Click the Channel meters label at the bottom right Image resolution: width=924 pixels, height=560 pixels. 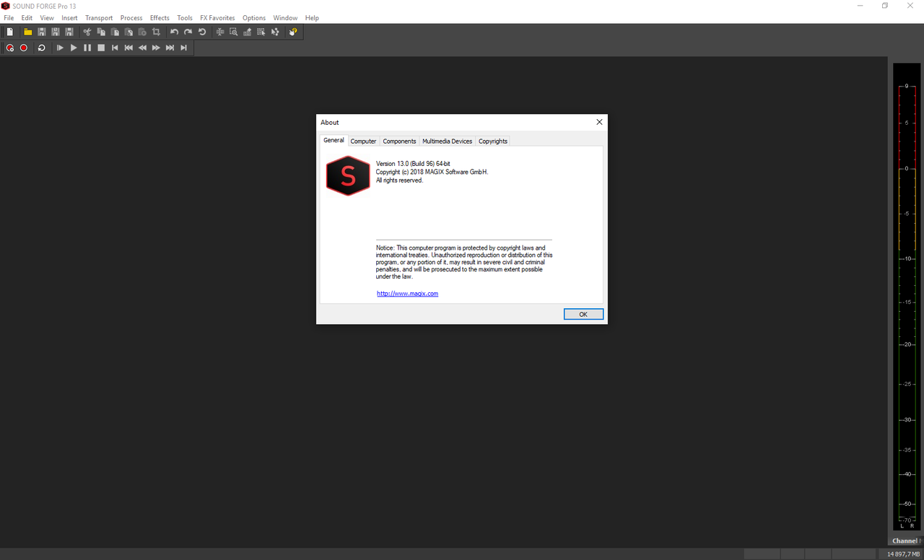(905, 541)
